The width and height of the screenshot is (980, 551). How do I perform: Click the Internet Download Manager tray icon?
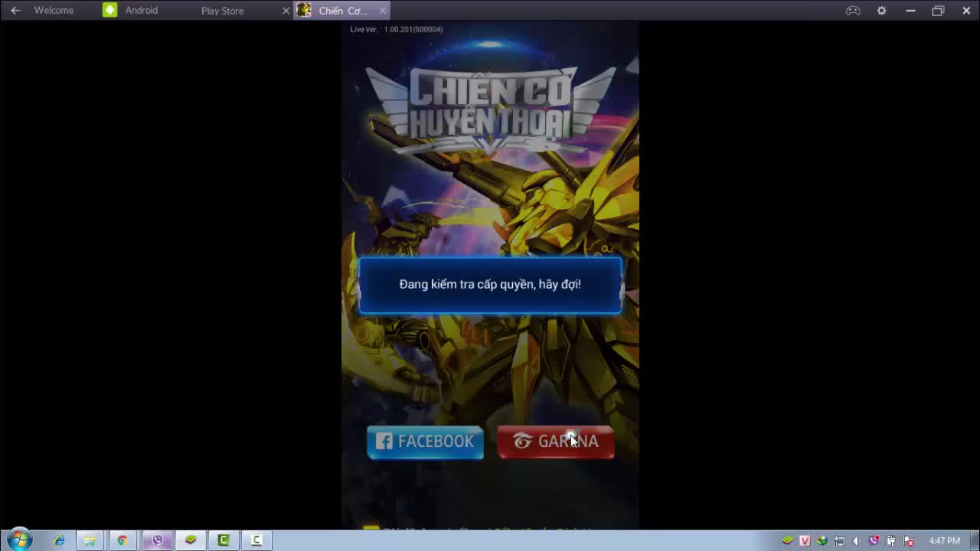coord(822,540)
